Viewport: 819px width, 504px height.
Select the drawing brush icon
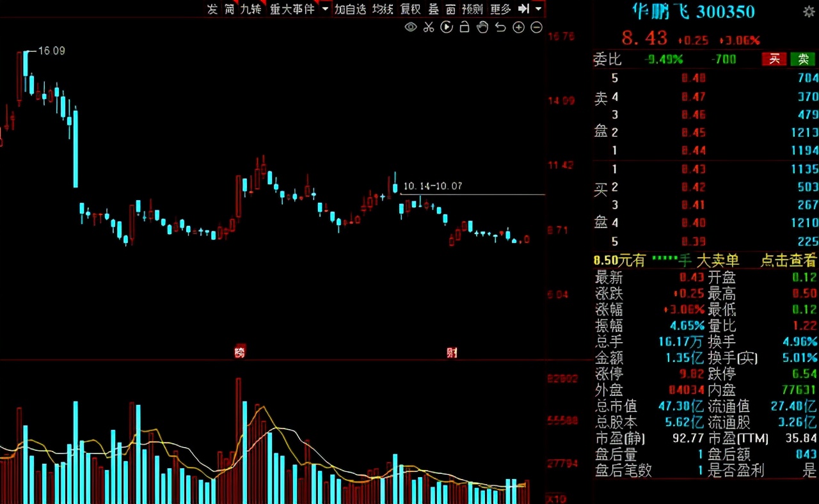[x=482, y=27]
